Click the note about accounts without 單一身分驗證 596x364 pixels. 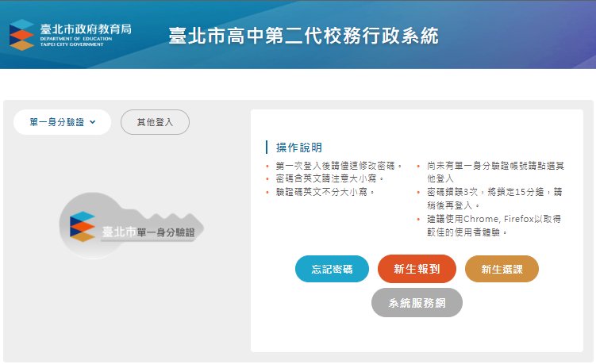[x=495, y=172]
